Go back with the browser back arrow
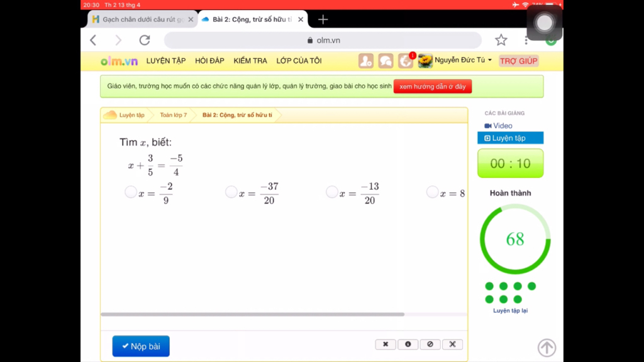 [x=93, y=40]
